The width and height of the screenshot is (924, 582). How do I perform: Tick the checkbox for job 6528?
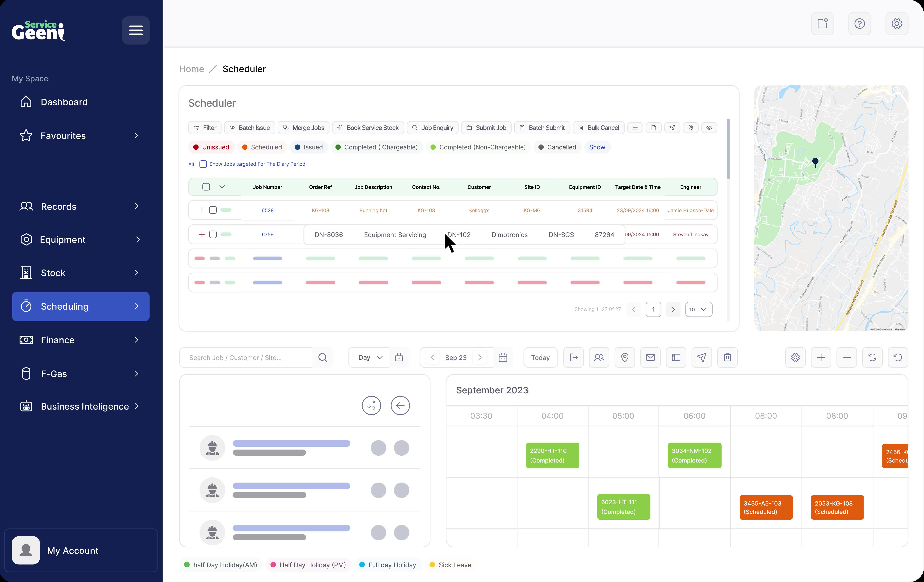213,210
